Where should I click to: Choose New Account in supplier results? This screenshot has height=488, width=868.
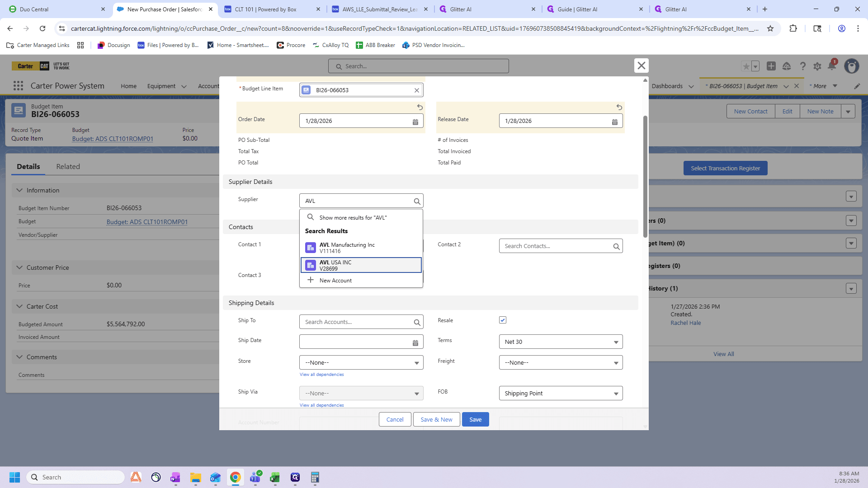361,280
